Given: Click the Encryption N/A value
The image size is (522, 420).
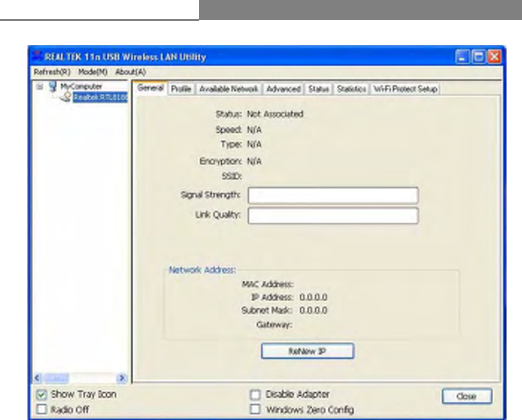Looking at the screenshot, I should pos(254,161).
